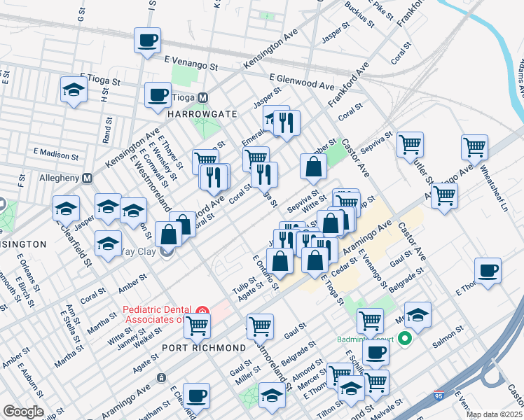Click the E Venango St label near top
Image resolution: width=524 pixels, height=420 pixels.
point(191,64)
